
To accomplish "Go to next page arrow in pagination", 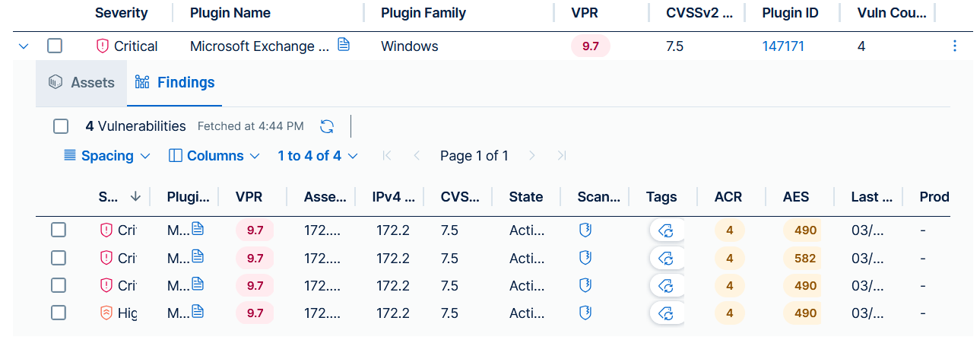I will pos(532,156).
